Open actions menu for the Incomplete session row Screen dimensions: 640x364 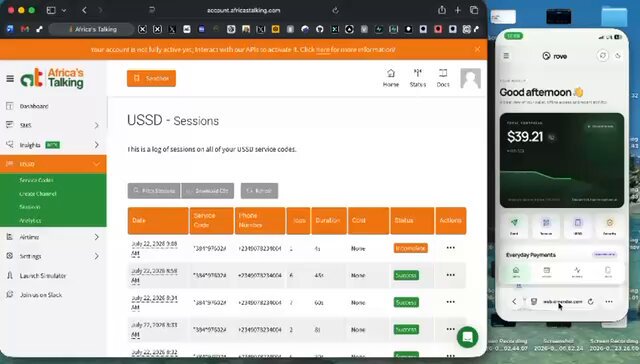point(450,248)
